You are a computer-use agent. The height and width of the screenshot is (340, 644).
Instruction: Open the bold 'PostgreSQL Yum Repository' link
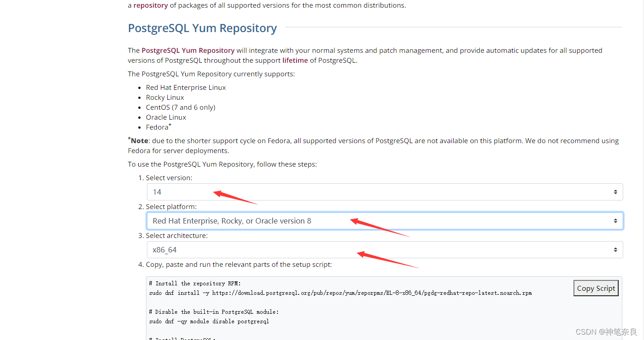pos(188,51)
